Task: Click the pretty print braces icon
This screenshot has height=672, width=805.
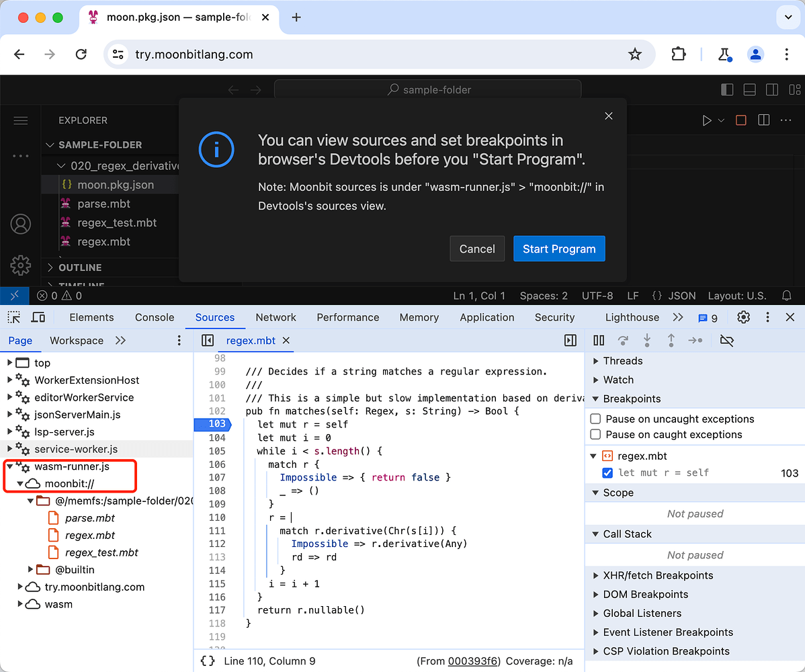Action: pyautogui.click(x=208, y=661)
